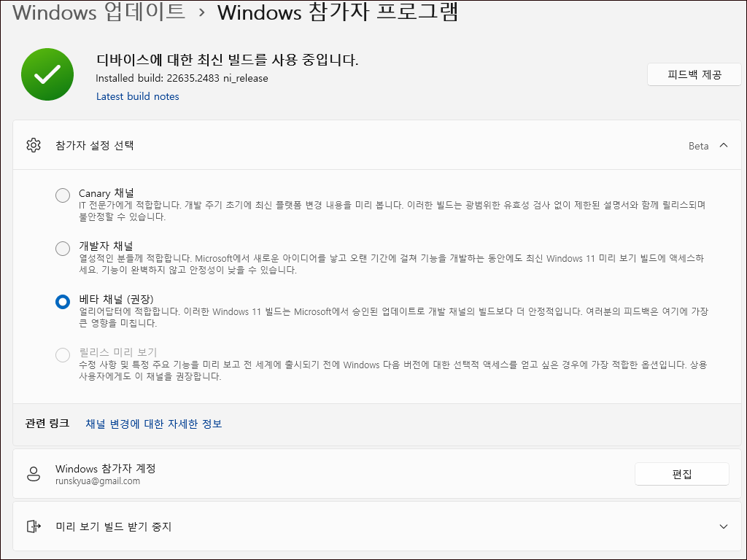Screen dimensions: 747x560
Task: Select the 베타 채널 (권장) radio button
Action: 63,302
